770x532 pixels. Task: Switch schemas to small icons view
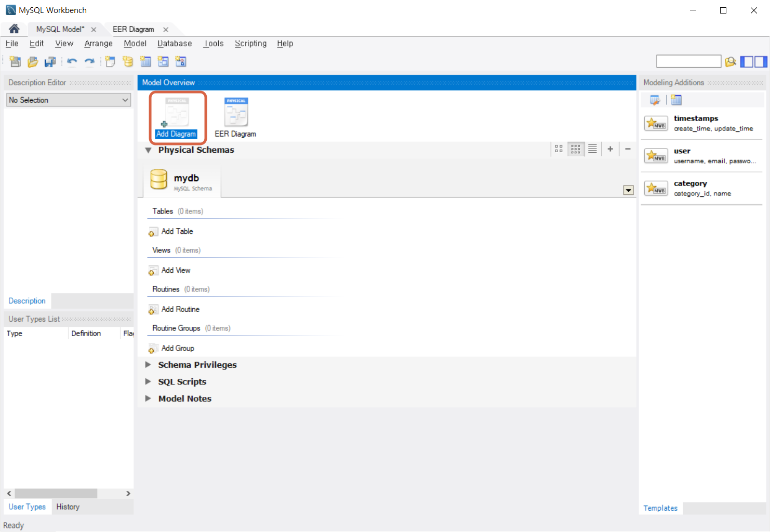(576, 149)
